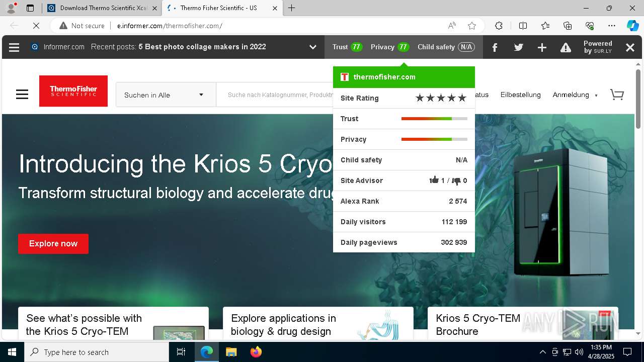Viewport: 644px width, 362px height.
Task: Open the Powered by SUR.LY link
Action: [598, 47]
